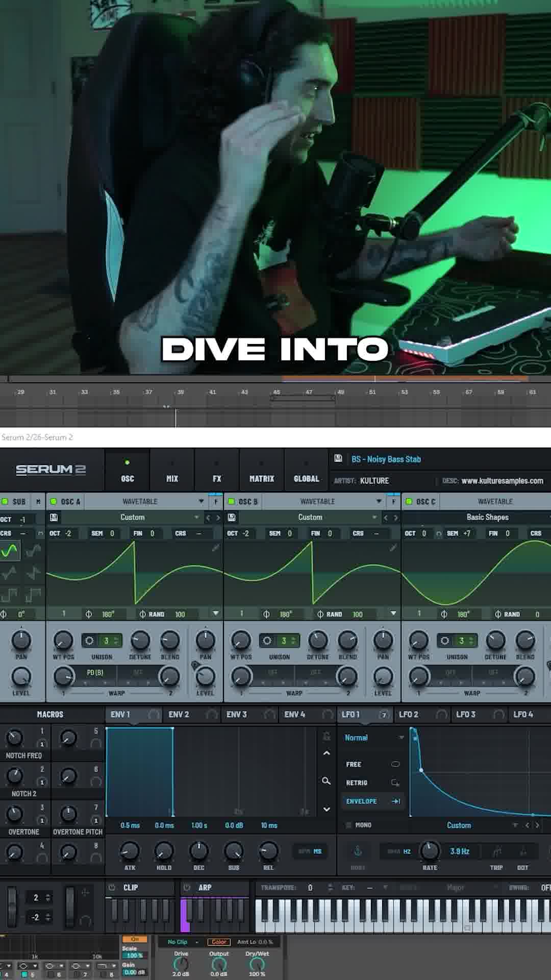Toggle OSC A power LED

coord(54,502)
